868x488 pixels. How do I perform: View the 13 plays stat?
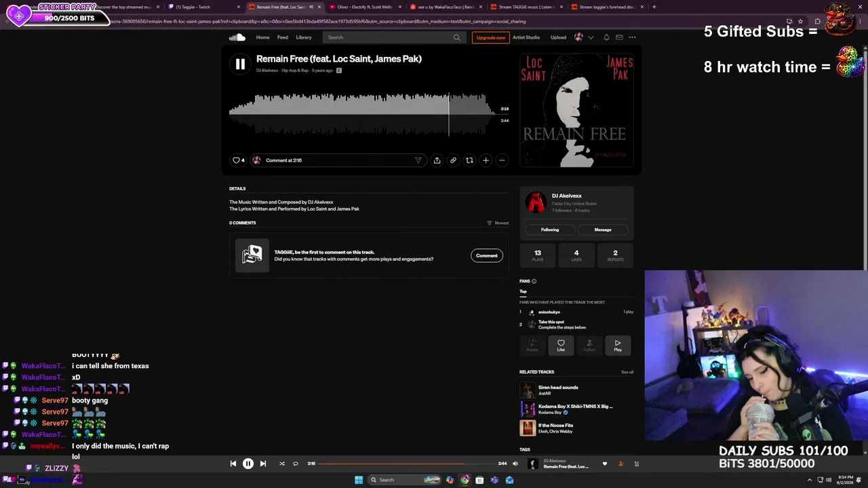538,256
